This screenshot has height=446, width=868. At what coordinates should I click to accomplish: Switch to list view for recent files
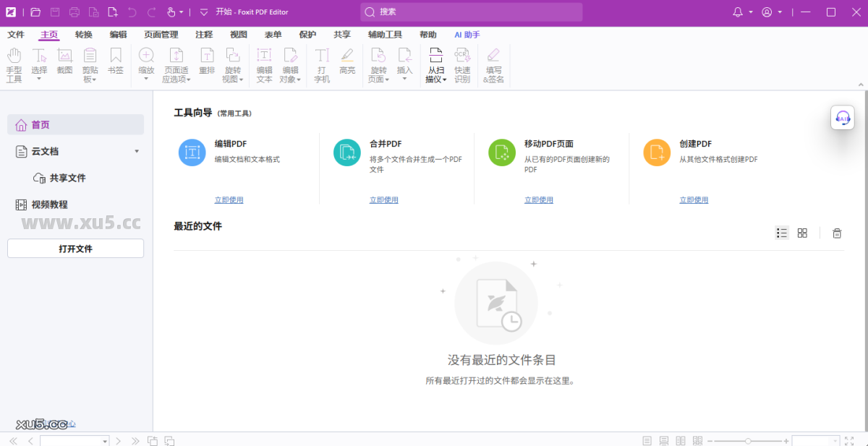[782, 233]
